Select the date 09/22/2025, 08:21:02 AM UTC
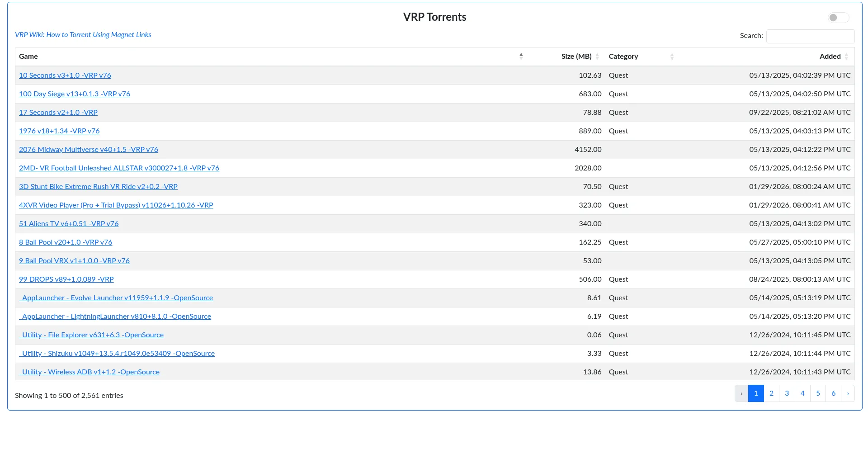Screen dimensions: 868x449 click(800, 113)
